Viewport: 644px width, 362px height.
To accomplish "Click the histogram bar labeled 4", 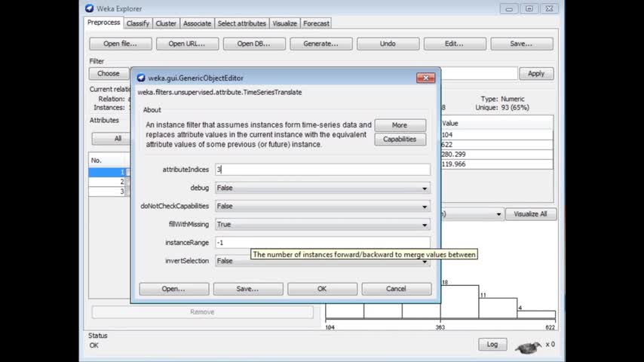I will tap(536, 314).
